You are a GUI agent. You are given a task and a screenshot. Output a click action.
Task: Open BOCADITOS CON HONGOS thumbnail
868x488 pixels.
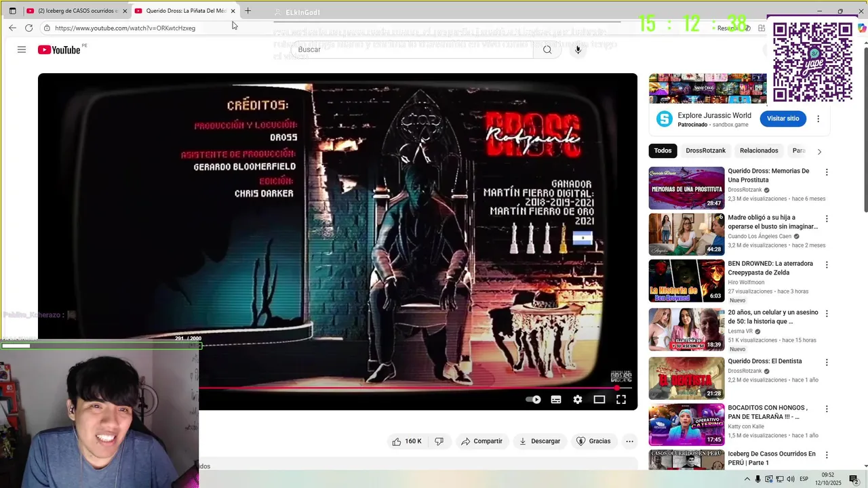pos(686,425)
